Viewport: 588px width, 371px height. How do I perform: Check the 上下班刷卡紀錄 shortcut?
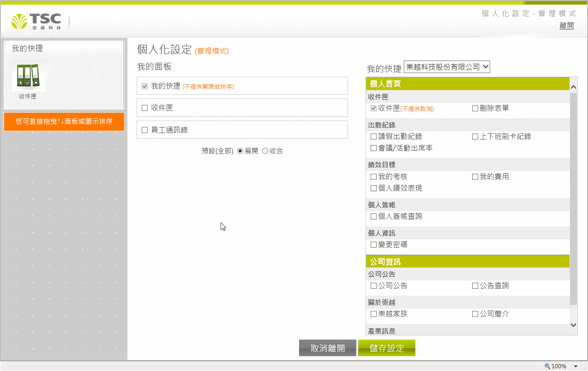475,136
